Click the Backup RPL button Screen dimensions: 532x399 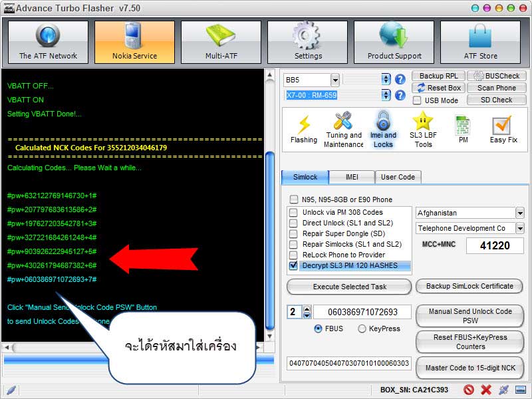tap(438, 76)
